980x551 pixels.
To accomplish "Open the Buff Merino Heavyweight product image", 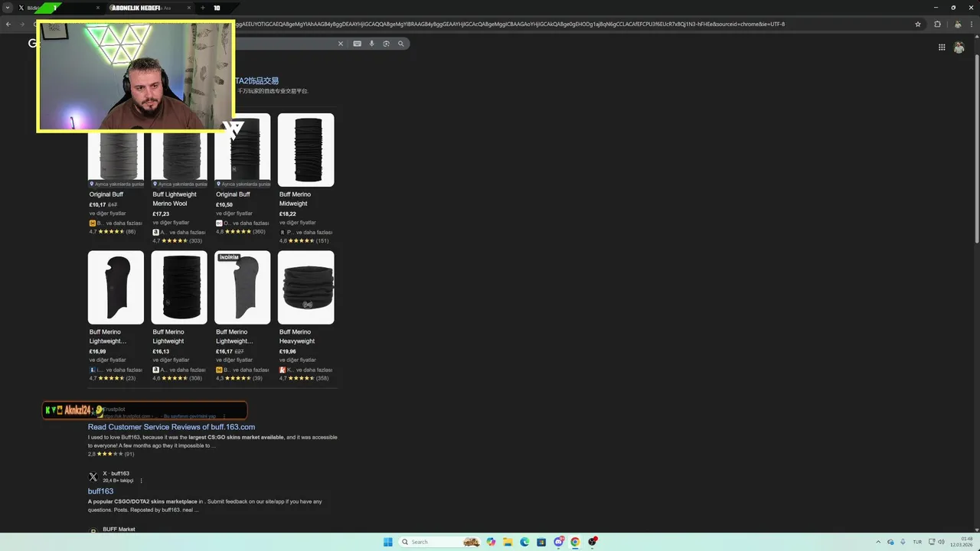I will point(305,287).
